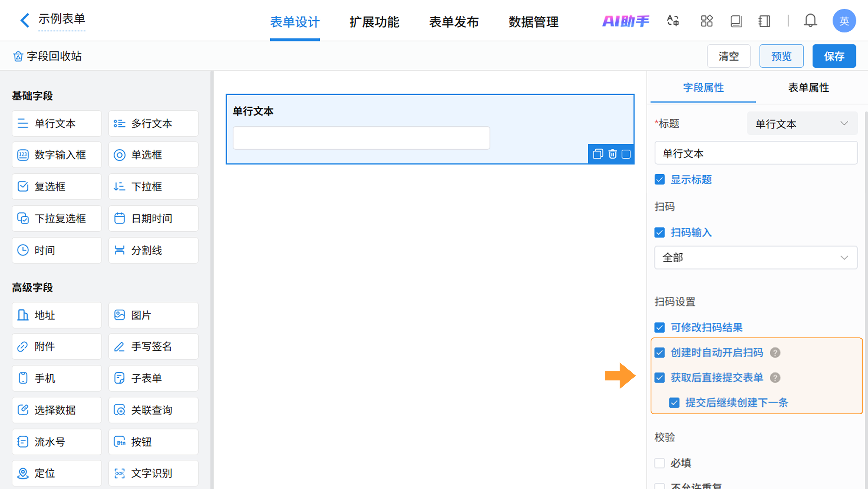The height and width of the screenshot is (489, 868).
Task: Click the back arrow next to 示例表单
Action: tap(25, 20)
